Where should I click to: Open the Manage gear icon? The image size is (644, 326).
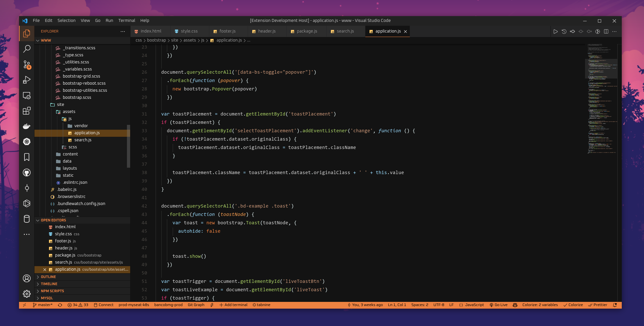(x=27, y=293)
